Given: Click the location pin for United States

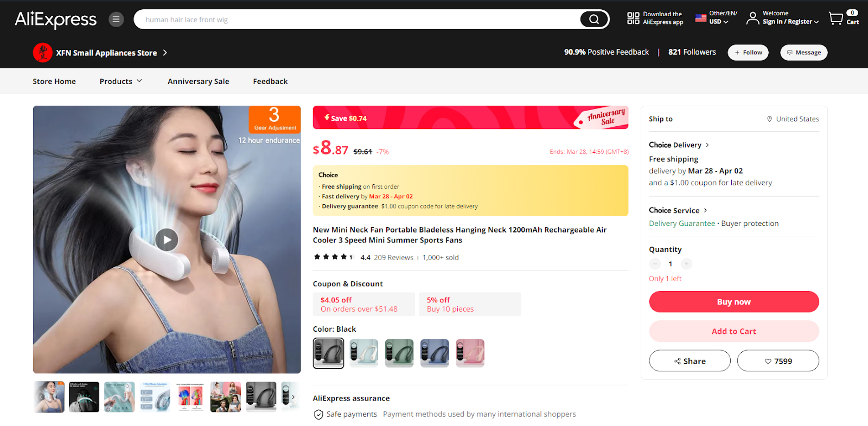Looking at the screenshot, I should pyautogui.click(x=769, y=119).
